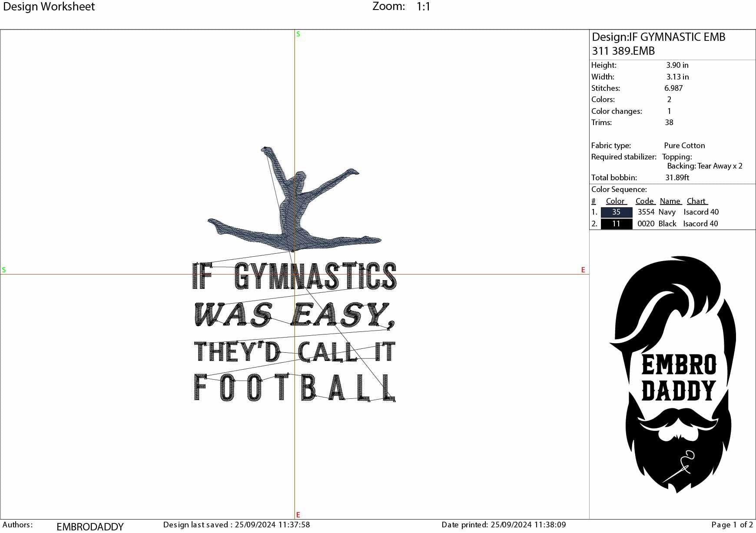This screenshot has width=756, height=533.
Task: Click the 'Chart' column header
Action: (x=697, y=201)
